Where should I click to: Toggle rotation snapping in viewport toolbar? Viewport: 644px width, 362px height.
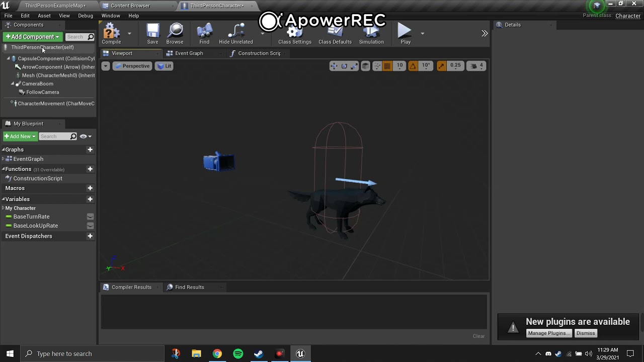click(x=413, y=66)
